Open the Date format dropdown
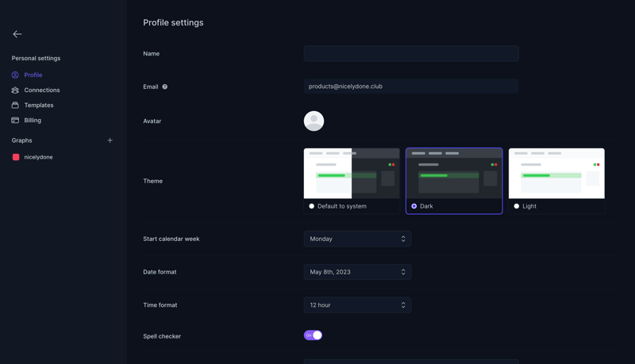Screen dimensions: 635x364 [357, 272]
